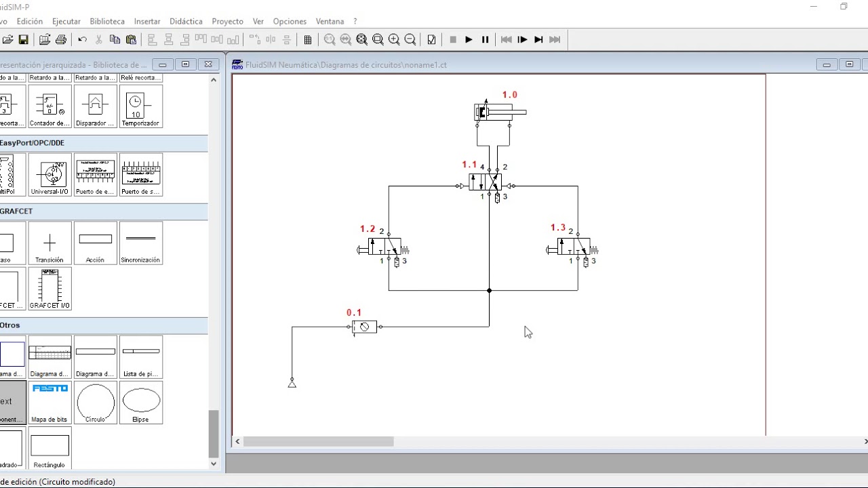Viewport: 868px width, 488px height.
Task: Collapse the Otros library section header
Action: [x=104, y=325]
